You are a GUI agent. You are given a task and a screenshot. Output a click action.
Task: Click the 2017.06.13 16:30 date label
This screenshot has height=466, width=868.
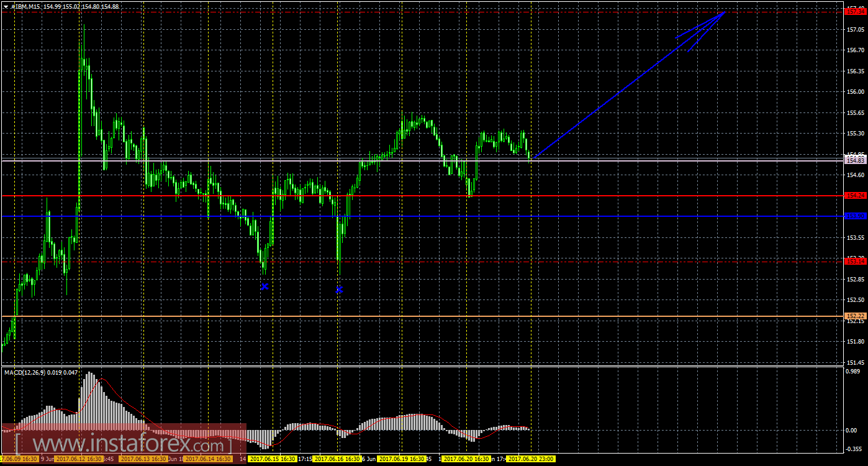coord(143,459)
